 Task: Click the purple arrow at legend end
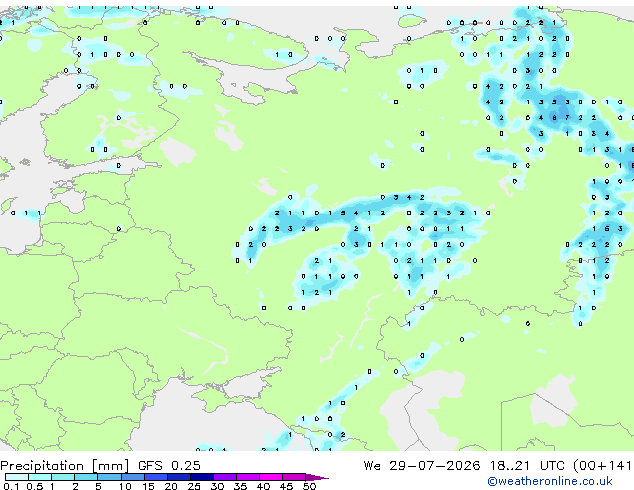(x=317, y=477)
